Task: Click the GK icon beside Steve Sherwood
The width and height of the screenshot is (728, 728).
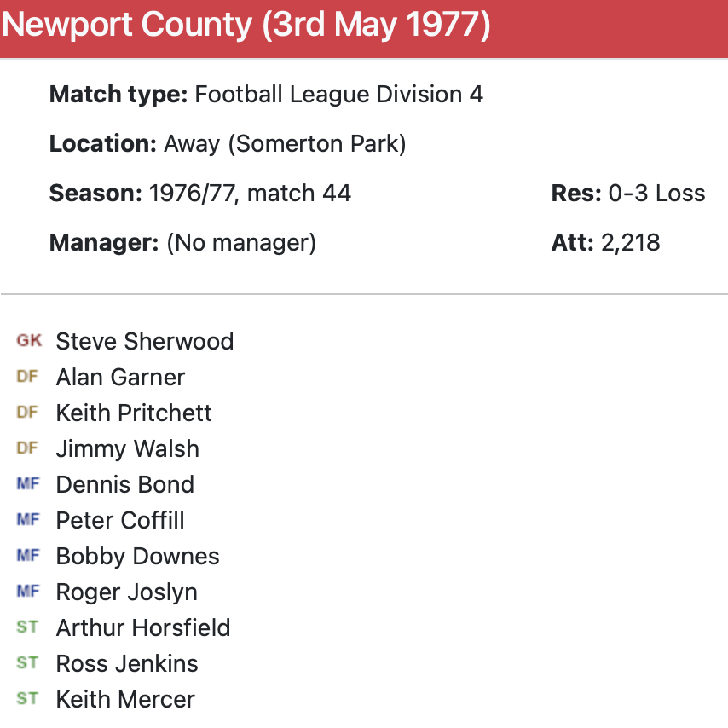Action: (28, 341)
